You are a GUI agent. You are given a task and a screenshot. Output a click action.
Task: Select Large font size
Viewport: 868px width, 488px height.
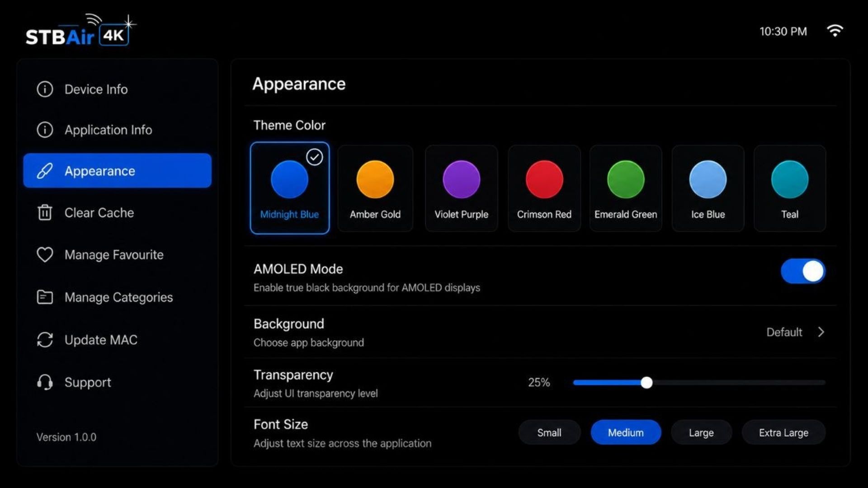click(701, 432)
